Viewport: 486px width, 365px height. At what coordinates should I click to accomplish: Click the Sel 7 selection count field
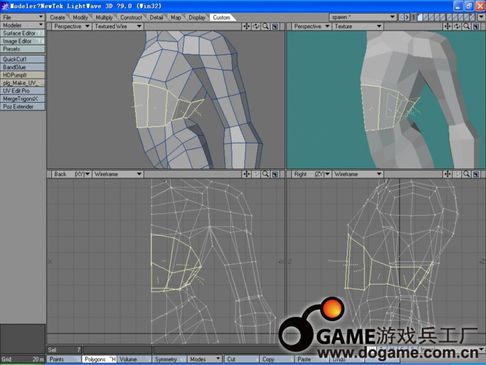(64, 350)
